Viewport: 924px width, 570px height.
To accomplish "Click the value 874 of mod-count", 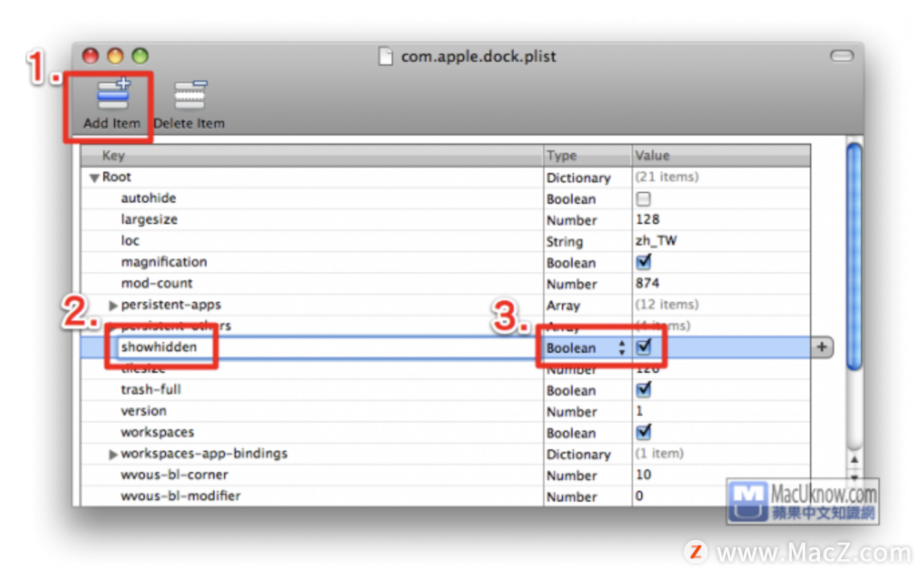I will click(648, 283).
